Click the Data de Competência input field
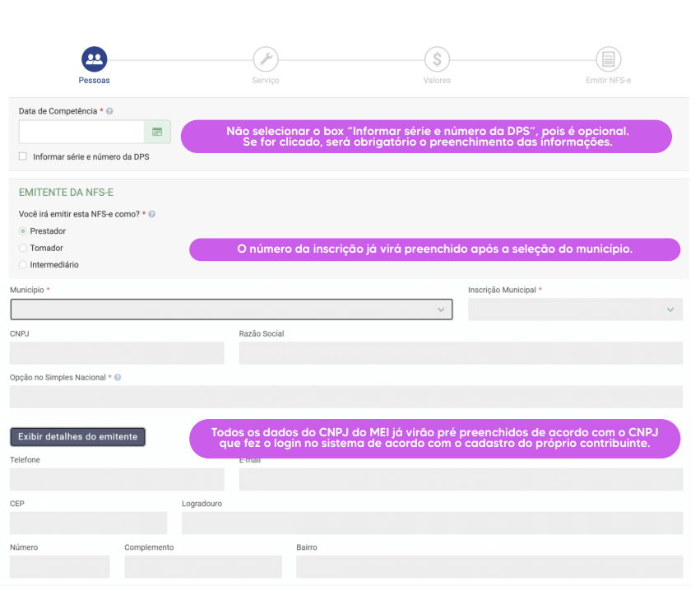This screenshot has width=700, height=591. [81, 132]
